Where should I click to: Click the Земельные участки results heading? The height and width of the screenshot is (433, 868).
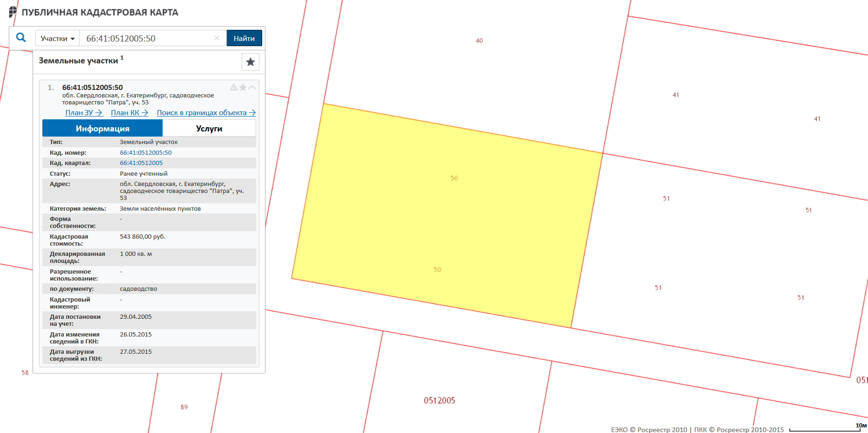click(x=78, y=61)
